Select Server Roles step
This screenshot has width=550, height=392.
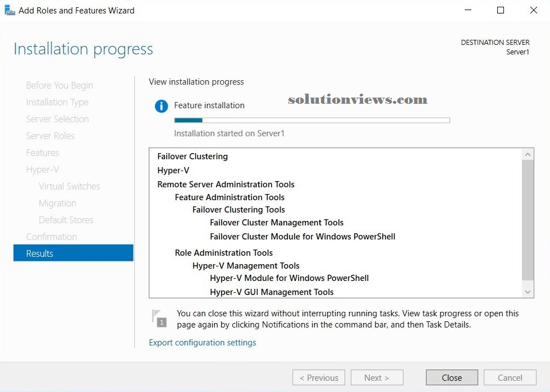(x=50, y=136)
